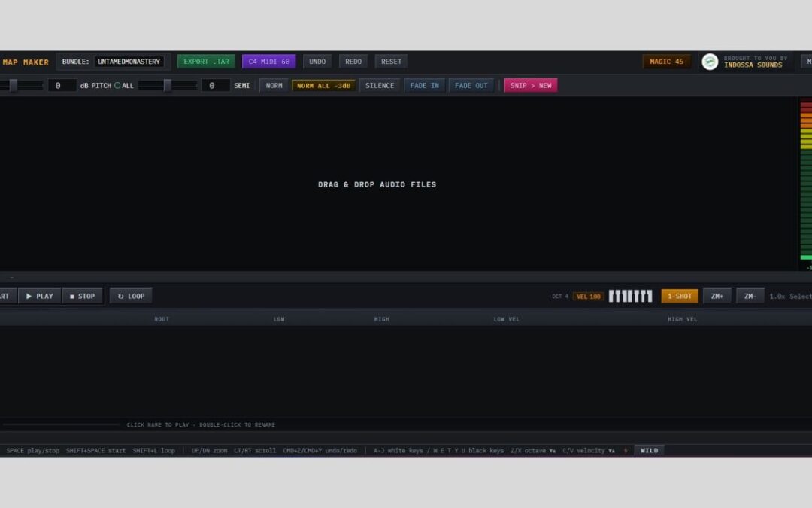The width and height of the screenshot is (812, 508).
Task: Click the INDOSSA SOUNDS credit text
Action: coord(753,65)
